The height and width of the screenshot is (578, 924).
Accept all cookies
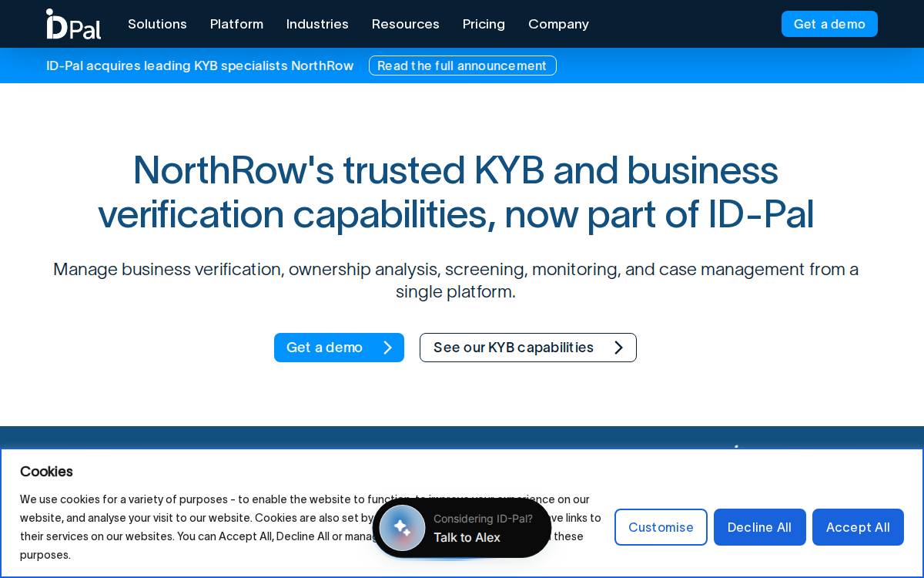(858, 527)
